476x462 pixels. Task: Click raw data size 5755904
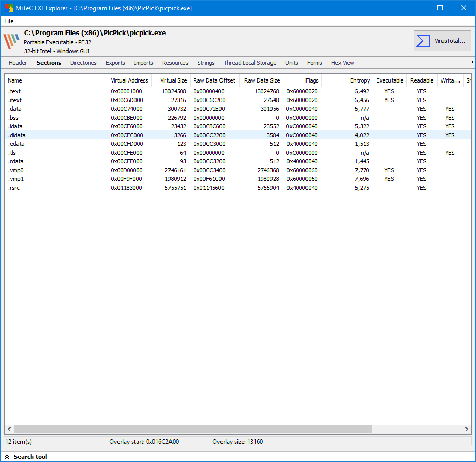(268, 188)
